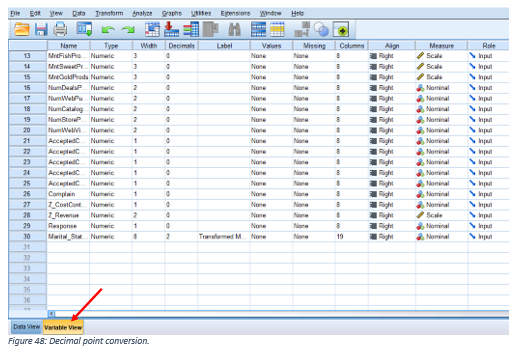Select row number 26 header for Complain
The height and width of the screenshot is (361, 520).
[27, 194]
